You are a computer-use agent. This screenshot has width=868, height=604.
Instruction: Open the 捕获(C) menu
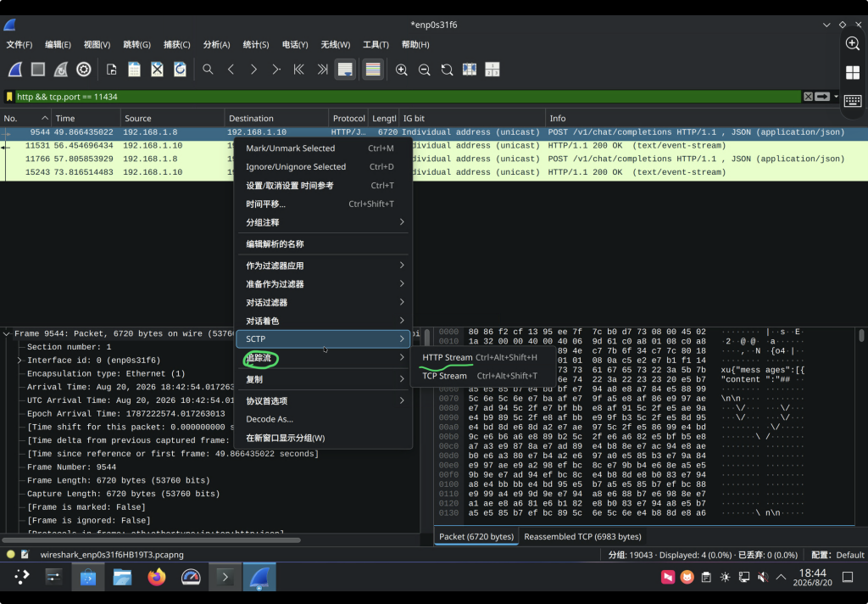[177, 44]
